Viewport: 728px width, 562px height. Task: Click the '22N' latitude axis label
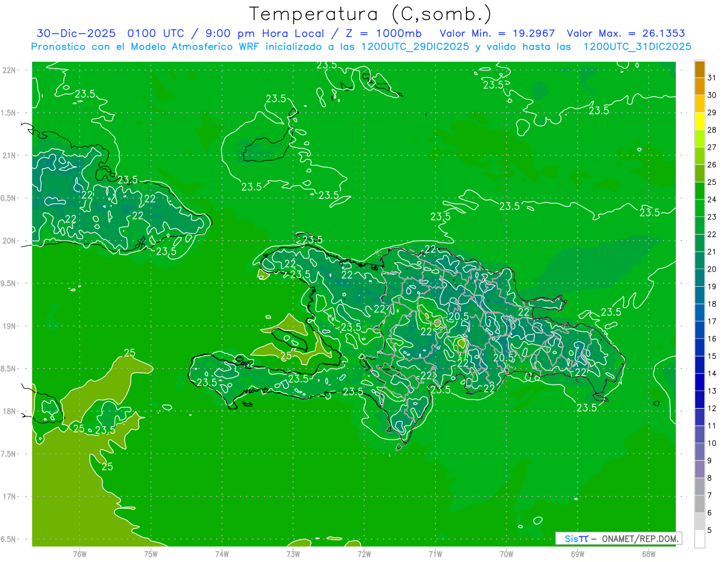coord(10,70)
